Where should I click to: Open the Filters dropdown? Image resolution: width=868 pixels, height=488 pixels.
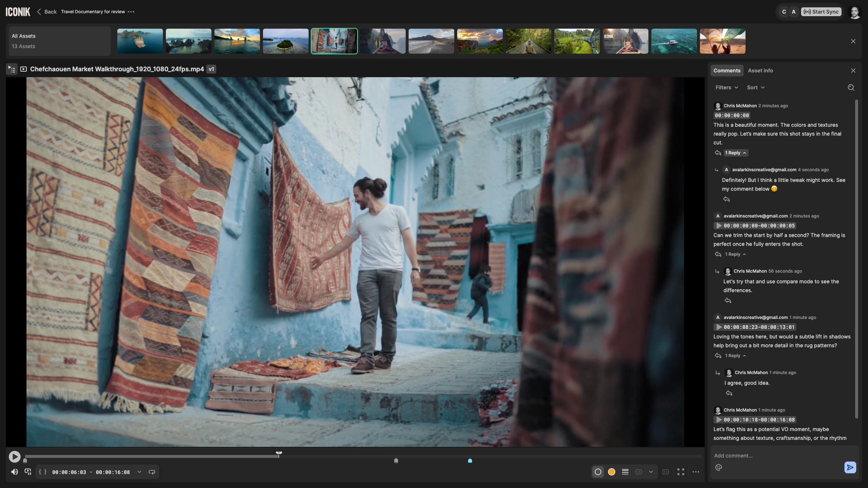727,87
